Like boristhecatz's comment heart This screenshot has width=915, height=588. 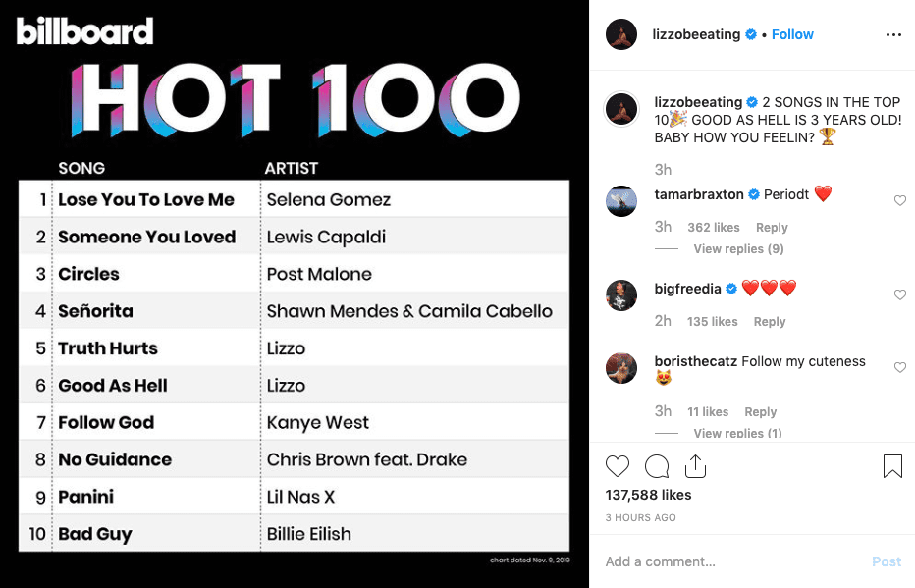coord(900,367)
